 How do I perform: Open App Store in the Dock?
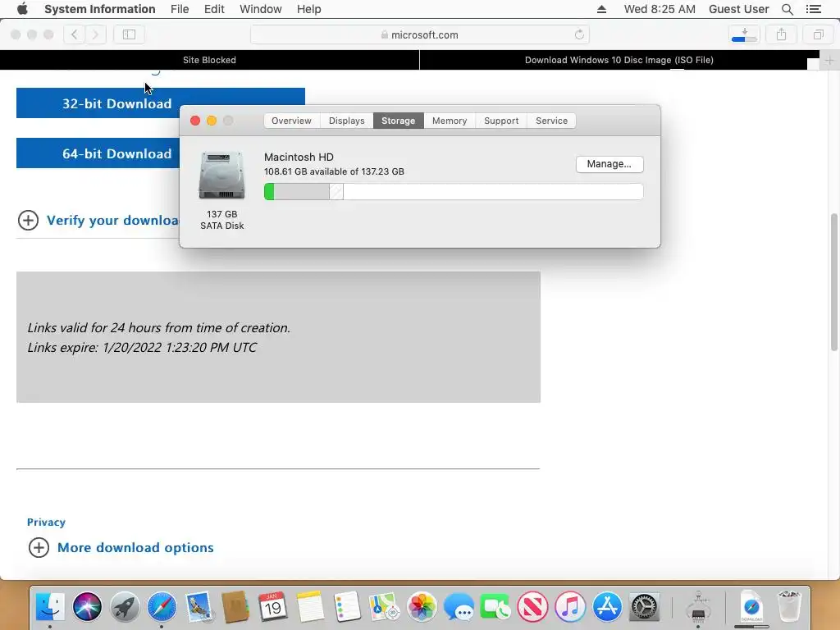click(x=607, y=607)
